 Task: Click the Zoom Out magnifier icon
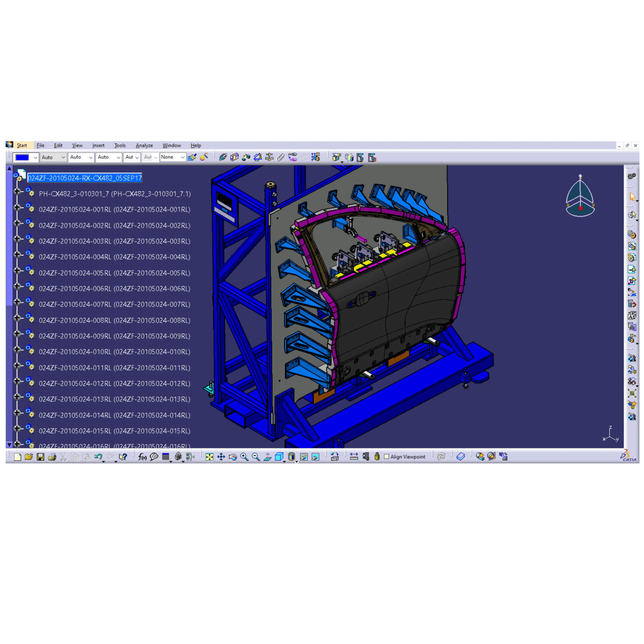click(x=256, y=457)
